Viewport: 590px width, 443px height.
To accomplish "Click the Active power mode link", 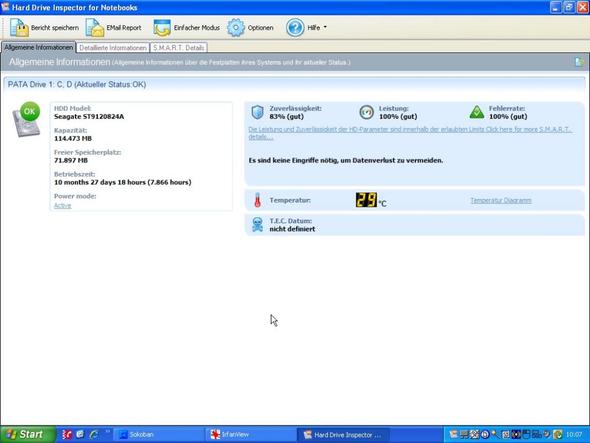I will (x=62, y=206).
